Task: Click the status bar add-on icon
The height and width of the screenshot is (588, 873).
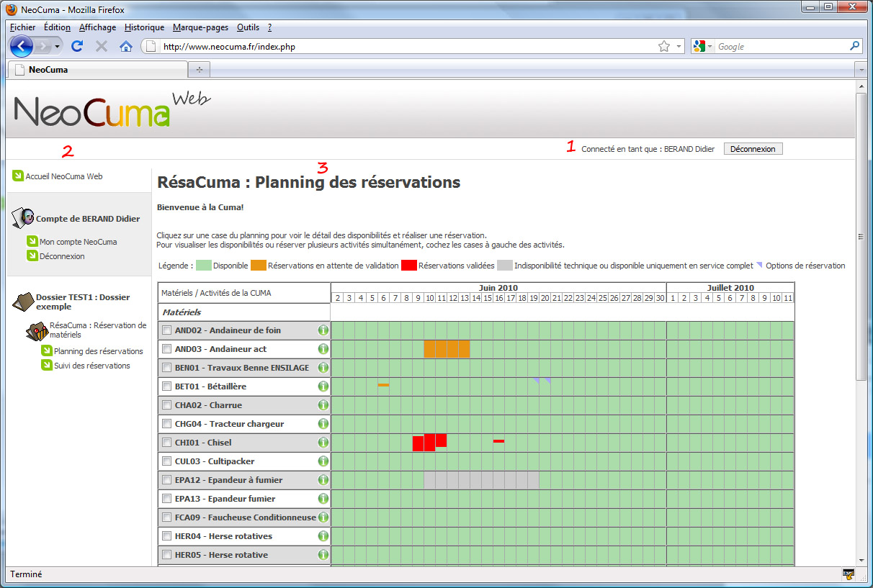Action: point(849,574)
